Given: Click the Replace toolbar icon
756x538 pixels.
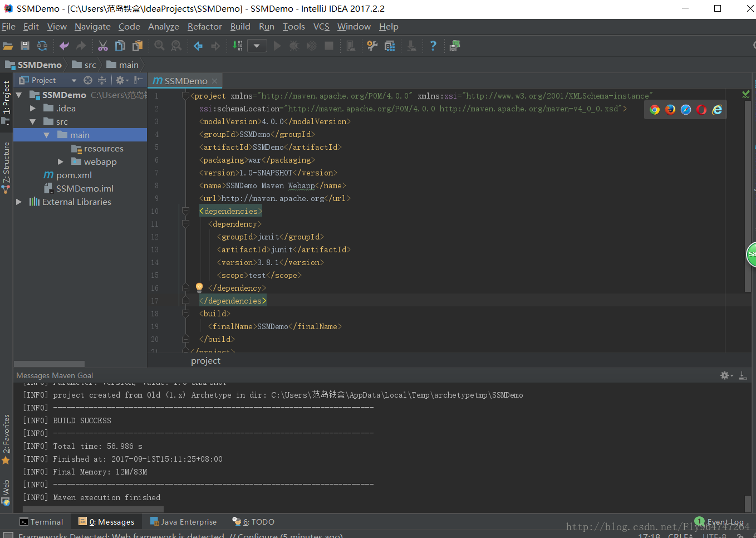Looking at the screenshot, I should click(x=176, y=46).
